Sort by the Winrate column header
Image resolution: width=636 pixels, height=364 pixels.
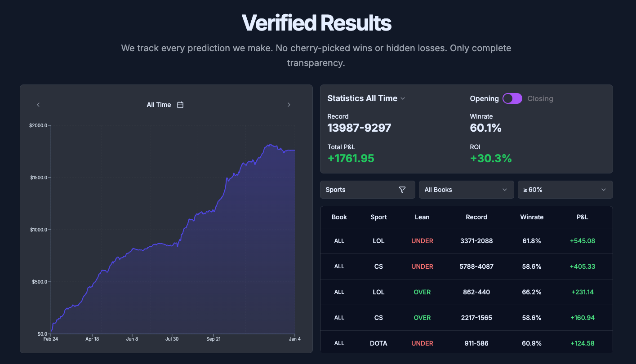pyautogui.click(x=532, y=217)
